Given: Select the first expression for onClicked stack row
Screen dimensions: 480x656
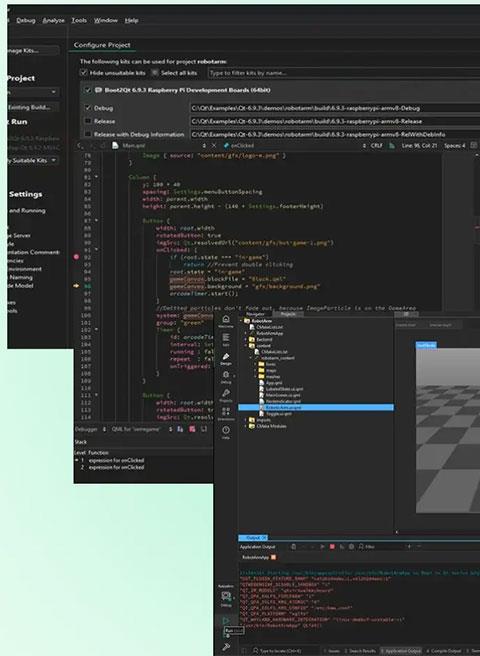Looking at the screenshot, I should pyautogui.click(x=116, y=460).
